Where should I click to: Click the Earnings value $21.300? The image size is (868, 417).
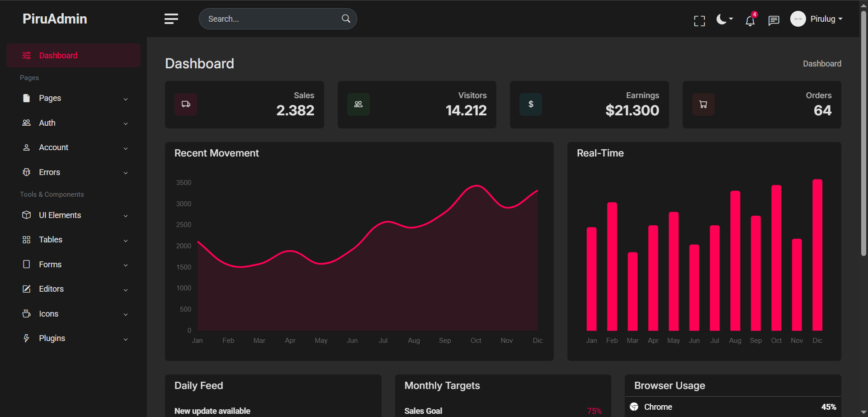pyautogui.click(x=632, y=110)
